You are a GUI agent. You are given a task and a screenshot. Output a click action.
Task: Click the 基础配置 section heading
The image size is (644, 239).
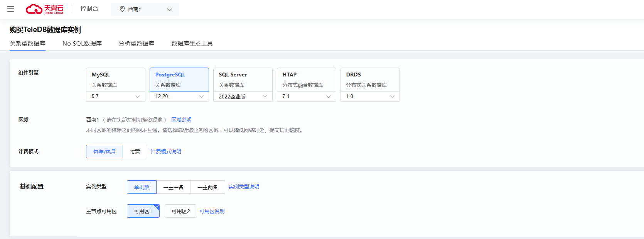pyautogui.click(x=32, y=186)
